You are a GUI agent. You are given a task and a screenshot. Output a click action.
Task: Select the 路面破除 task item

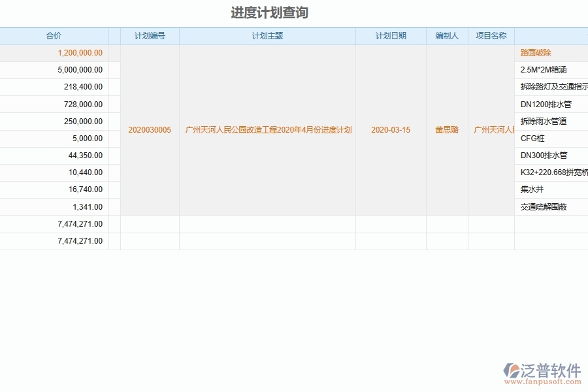pyautogui.click(x=536, y=53)
